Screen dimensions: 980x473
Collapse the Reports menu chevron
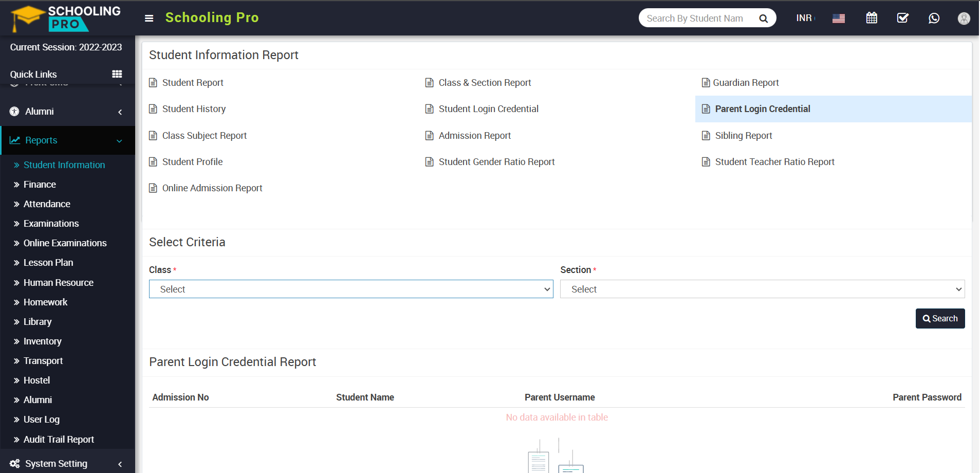(x=119, y=141)
